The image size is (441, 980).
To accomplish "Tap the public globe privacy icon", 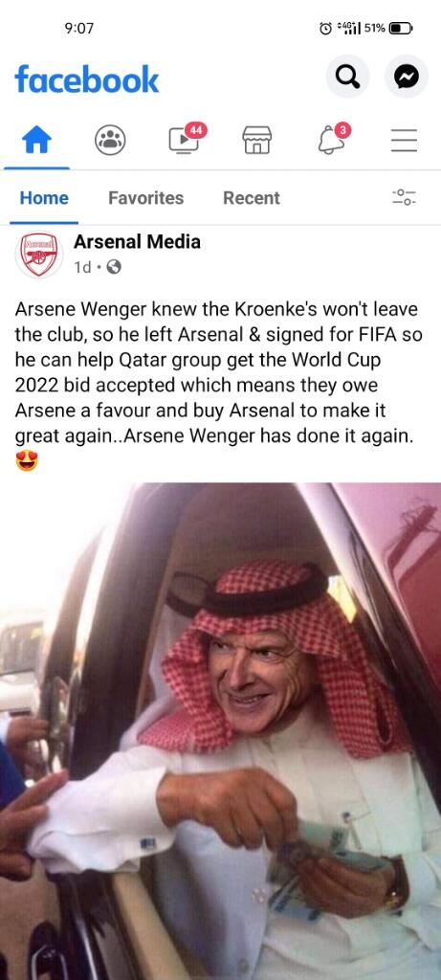I will (114, 268).
